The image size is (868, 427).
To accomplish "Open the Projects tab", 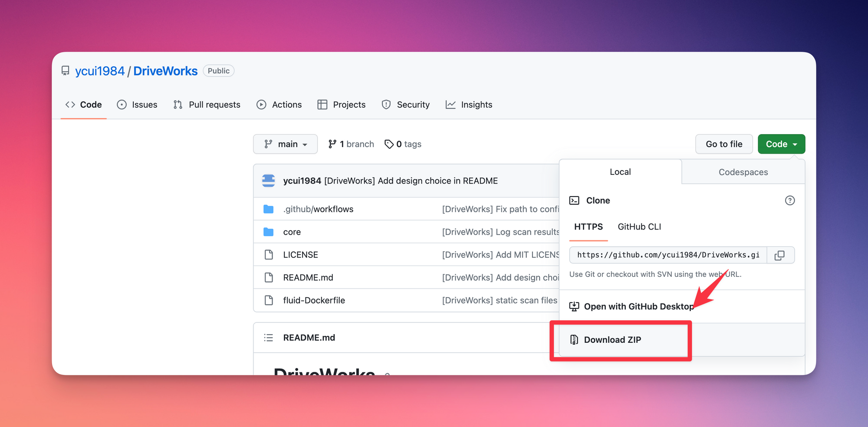I will point(342,105).
